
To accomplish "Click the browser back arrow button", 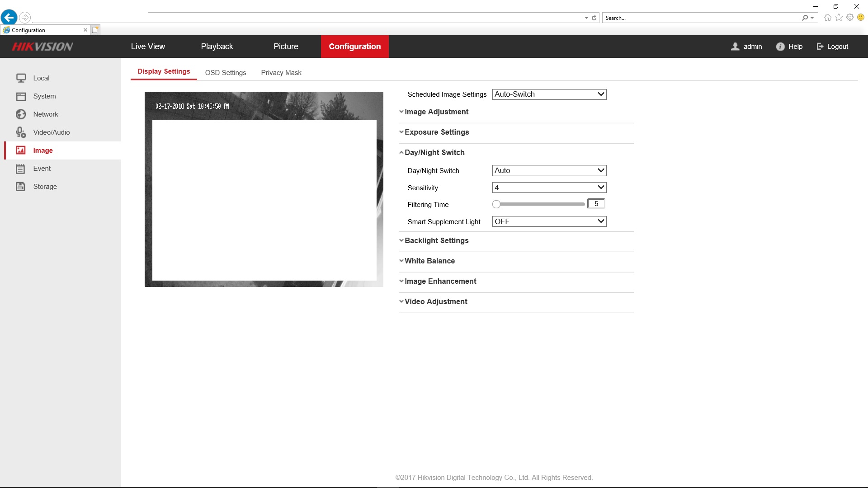I will click(x=9, y=18).
